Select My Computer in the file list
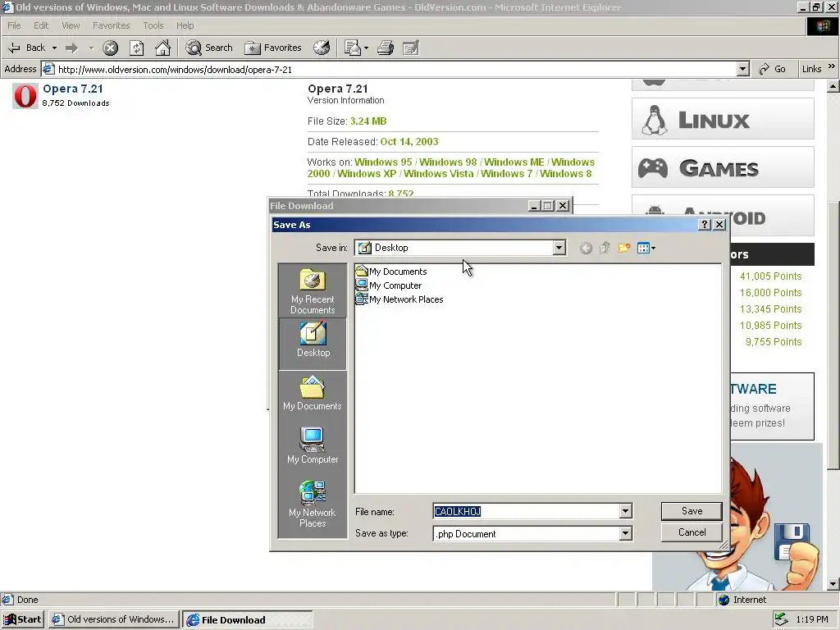This screenshot has width=840, height=630. [389, 285]
